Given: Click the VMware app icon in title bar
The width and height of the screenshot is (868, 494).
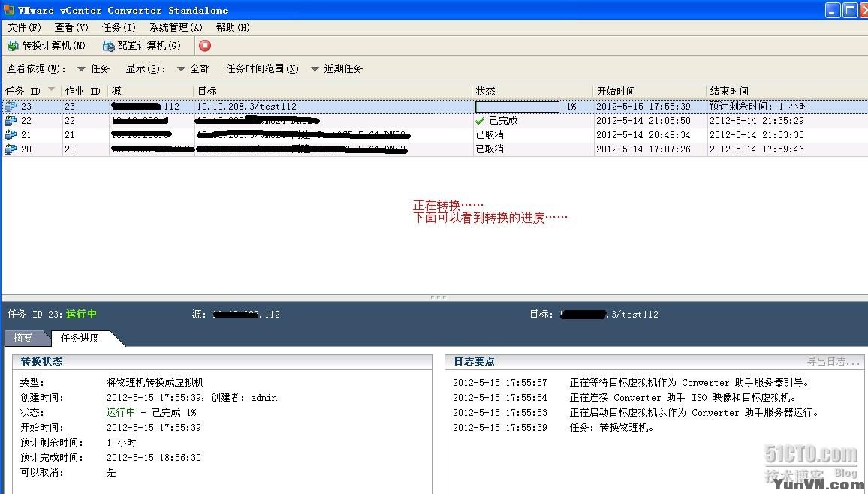Looking at the screenshot, I should pos(8,10).
